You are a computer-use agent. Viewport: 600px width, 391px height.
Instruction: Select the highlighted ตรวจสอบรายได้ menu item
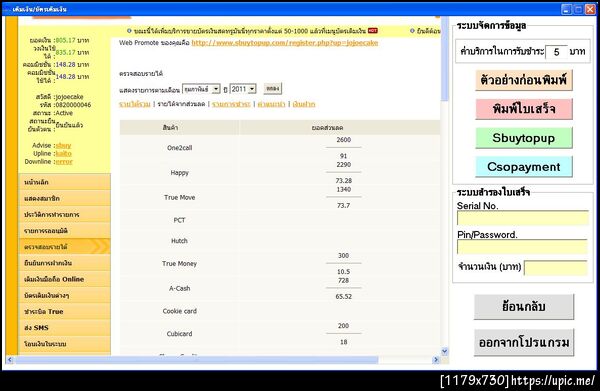pyautogui.click(x=64, y=247)
